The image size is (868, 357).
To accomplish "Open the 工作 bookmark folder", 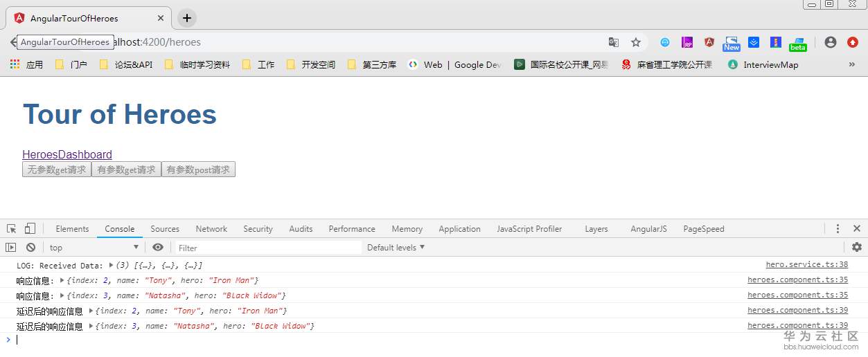I will tap(258, 64).
